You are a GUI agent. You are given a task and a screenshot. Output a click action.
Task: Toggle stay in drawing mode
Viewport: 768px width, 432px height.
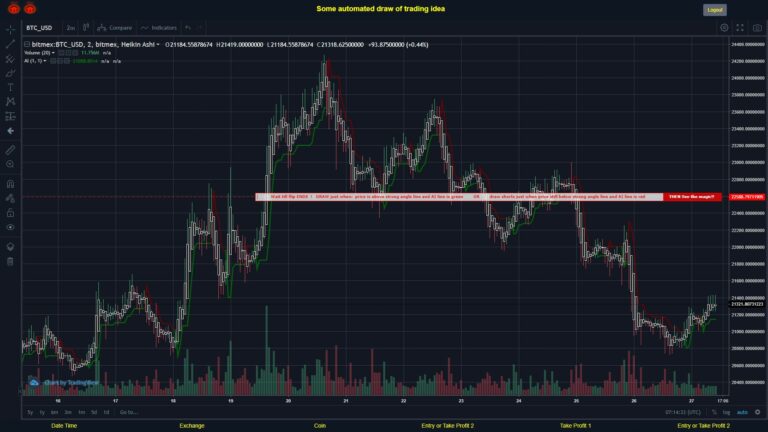[10, 198]
